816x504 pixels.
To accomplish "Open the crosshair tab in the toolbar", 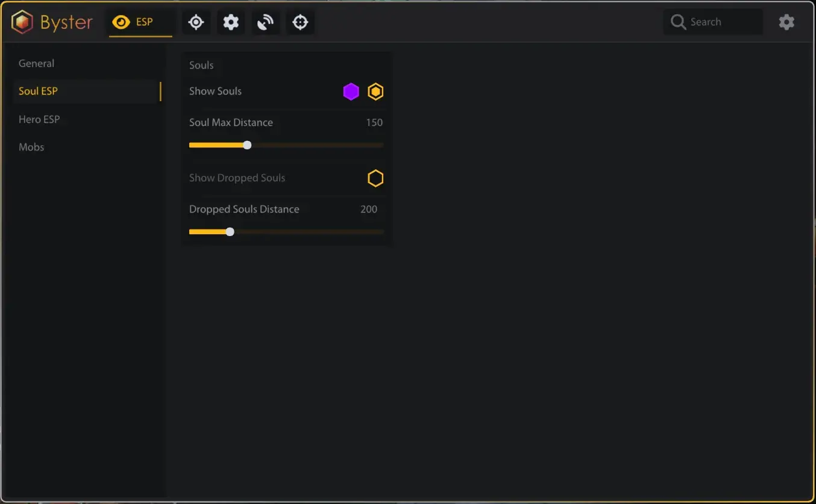I will tap(300, 22).
